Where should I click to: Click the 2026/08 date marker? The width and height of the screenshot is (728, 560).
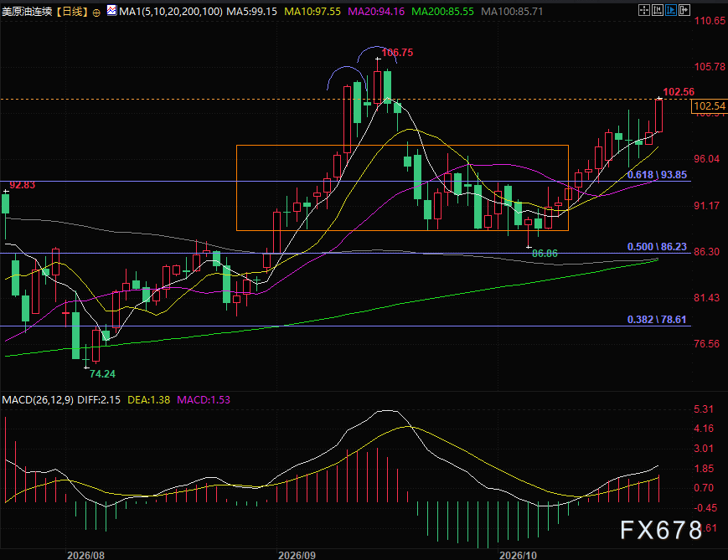pyautogui.click(x=86, y=555)
